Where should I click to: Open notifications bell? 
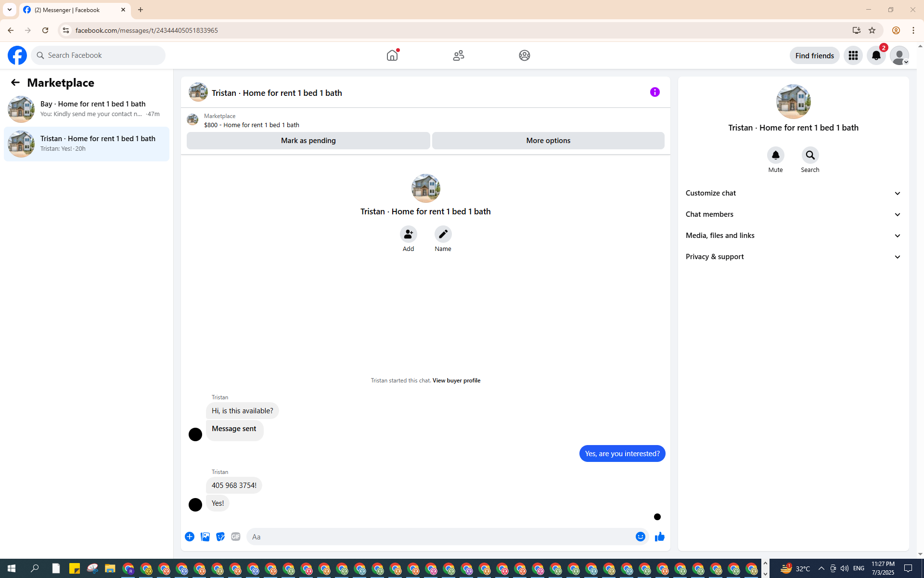click(876, 55)
